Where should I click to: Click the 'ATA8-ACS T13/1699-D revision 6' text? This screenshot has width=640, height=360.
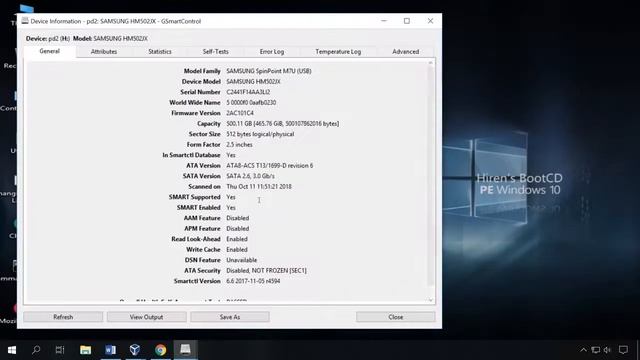click(269, 165)
